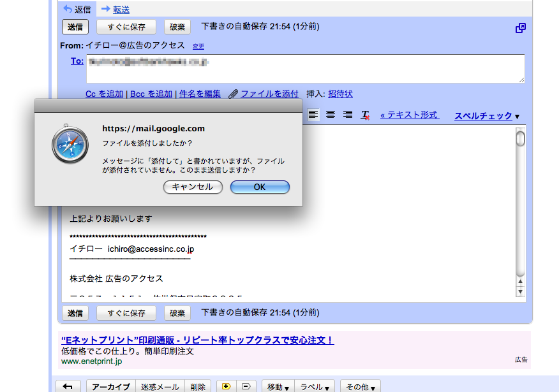Click the ichiro@accessinc.co.jp signature text
The height and width of the screenshot is (392, 559).
(151, 249)
